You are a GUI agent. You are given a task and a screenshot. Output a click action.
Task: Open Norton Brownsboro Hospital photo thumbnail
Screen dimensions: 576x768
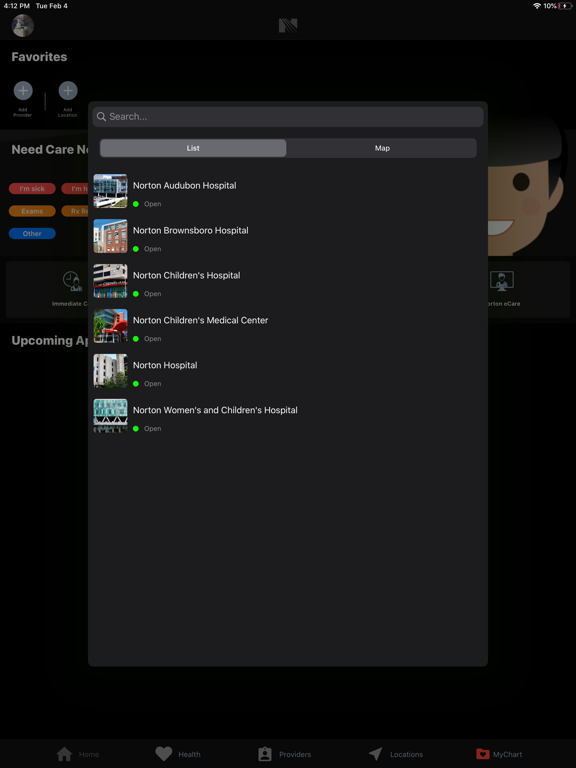click(x=110, y=236)
